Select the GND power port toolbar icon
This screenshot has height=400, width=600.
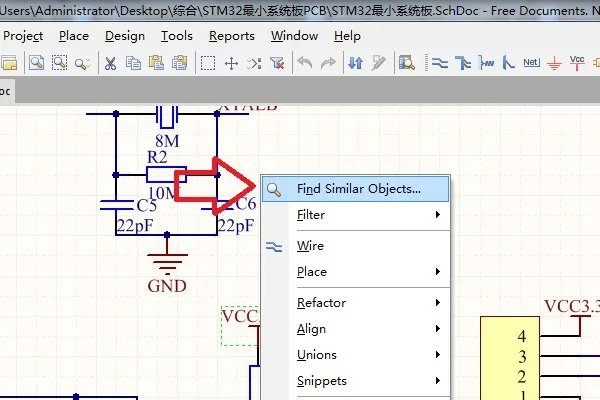pyautogui.click(x=554, y=64)
